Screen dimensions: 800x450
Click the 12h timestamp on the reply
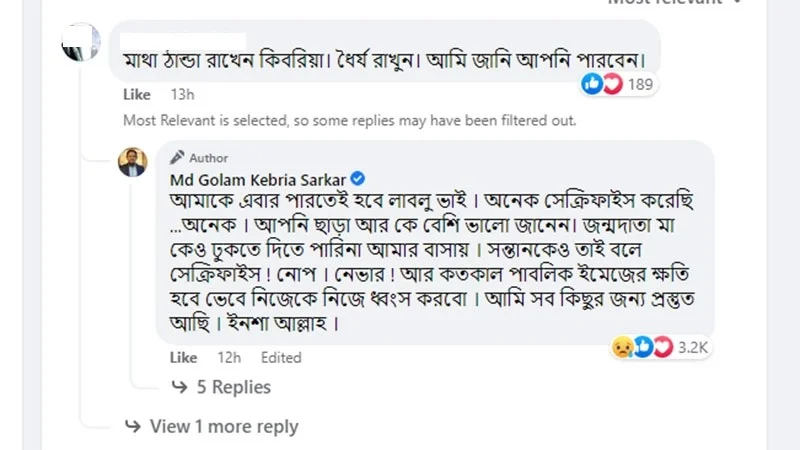(x=229, y=357)
